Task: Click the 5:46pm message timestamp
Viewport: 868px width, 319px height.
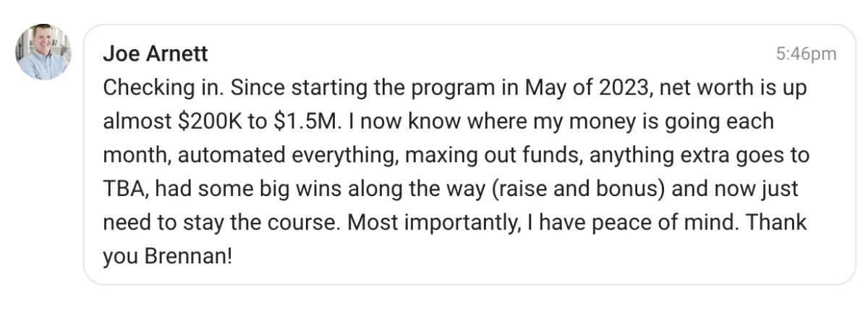Action: point(806,54)
